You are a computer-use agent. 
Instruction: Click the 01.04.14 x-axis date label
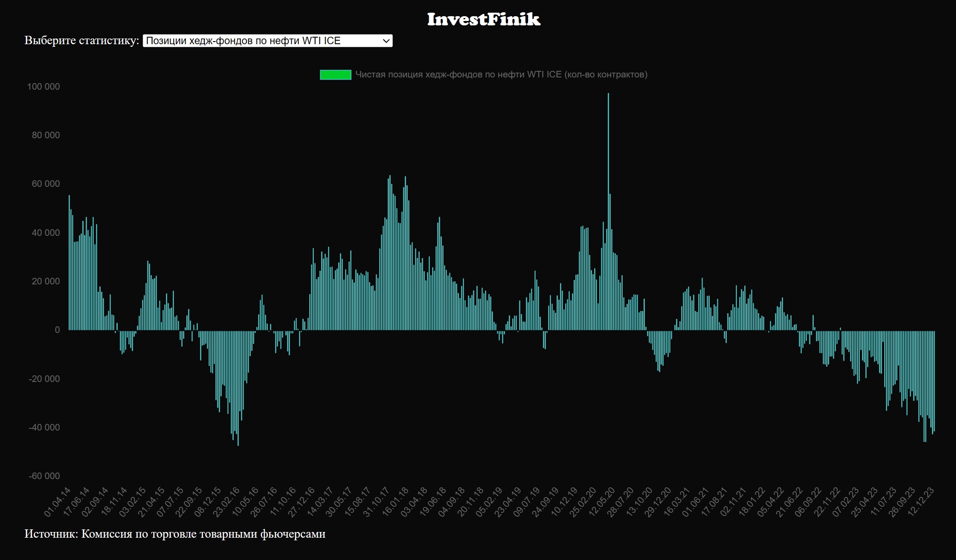coord(58,503)
